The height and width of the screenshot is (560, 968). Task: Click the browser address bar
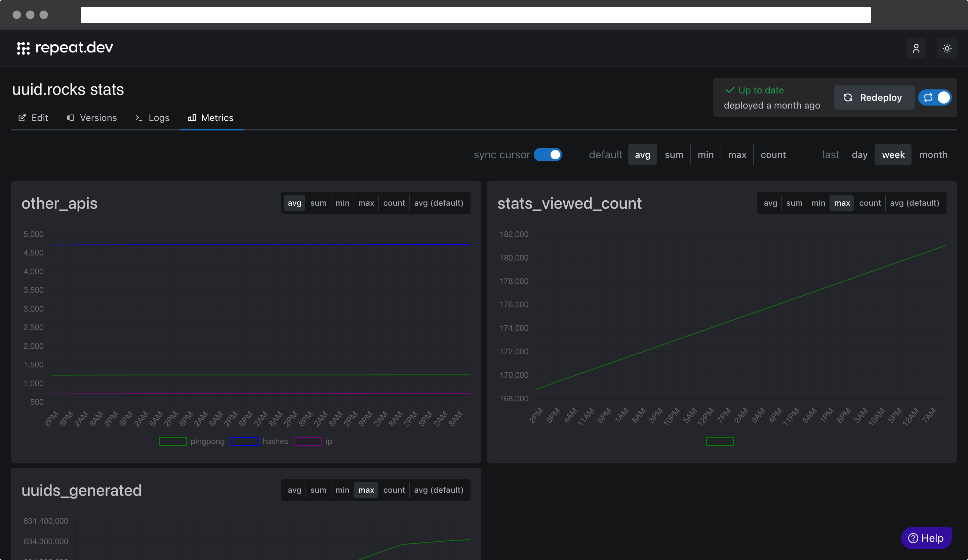tap(476, 14)
